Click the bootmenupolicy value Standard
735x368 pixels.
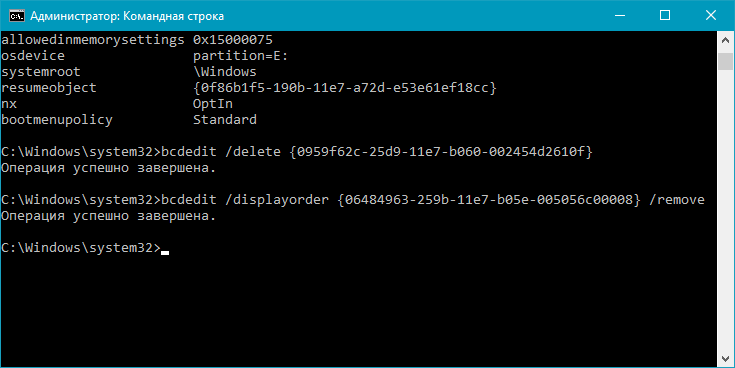pyautogui.click(x=225, y=120)
